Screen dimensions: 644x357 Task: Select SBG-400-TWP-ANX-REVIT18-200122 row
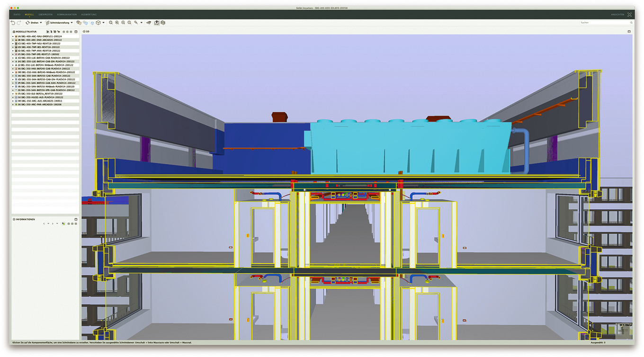(x=45, y=51)
